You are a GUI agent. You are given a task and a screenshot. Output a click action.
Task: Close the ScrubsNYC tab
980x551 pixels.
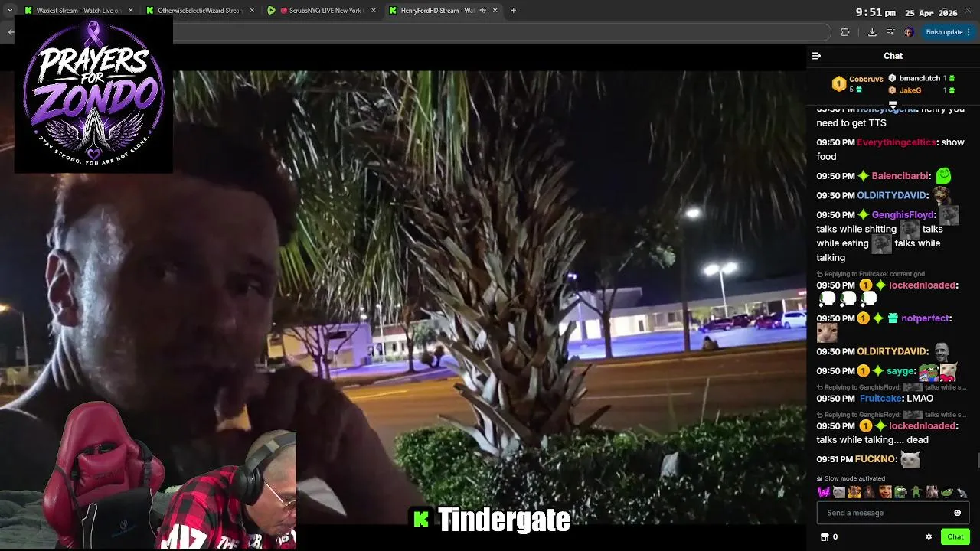tap(373, 11)
